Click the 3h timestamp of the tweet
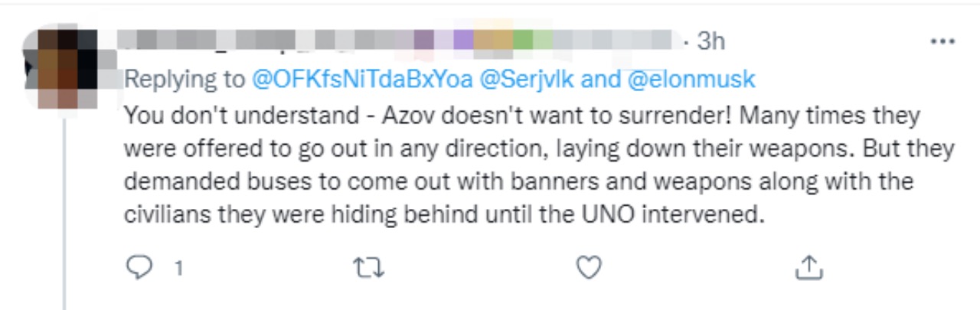Screen dimensions: 980x310 tap(710, 41)
